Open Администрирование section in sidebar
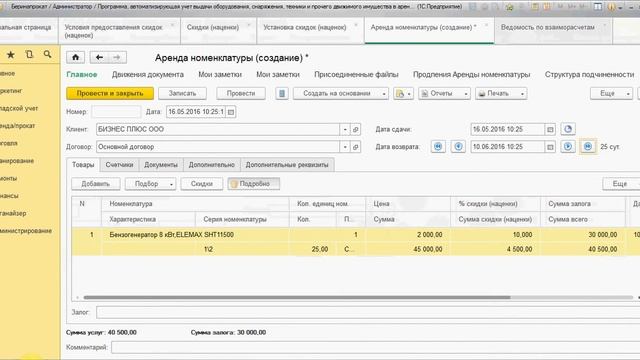Screen dimensions: 640x360 click(x=26, y=231)
